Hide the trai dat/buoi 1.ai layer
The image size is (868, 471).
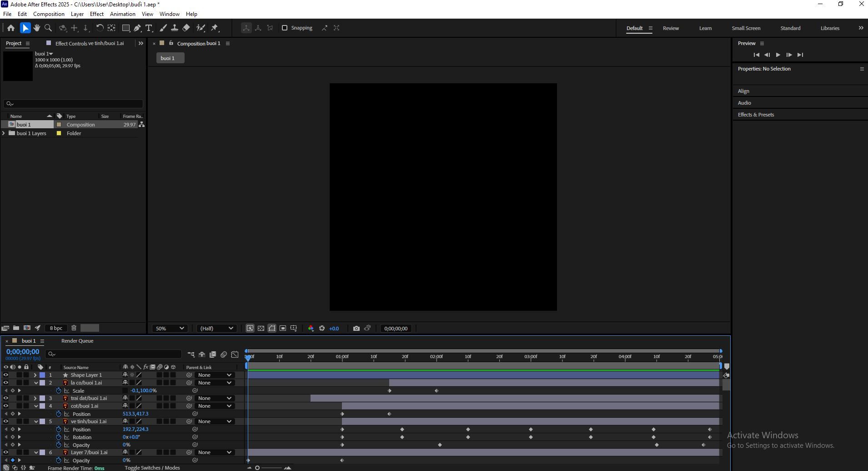coord(6,398)
